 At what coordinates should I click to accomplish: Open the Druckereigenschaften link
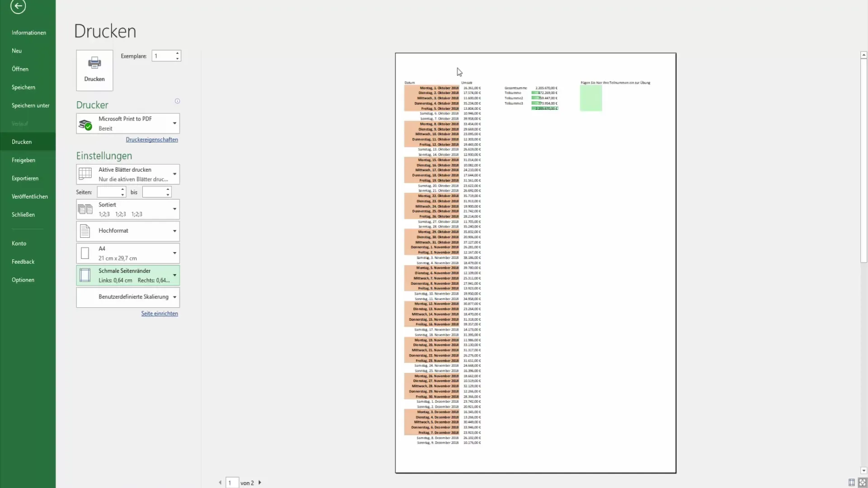pos(152,140)
